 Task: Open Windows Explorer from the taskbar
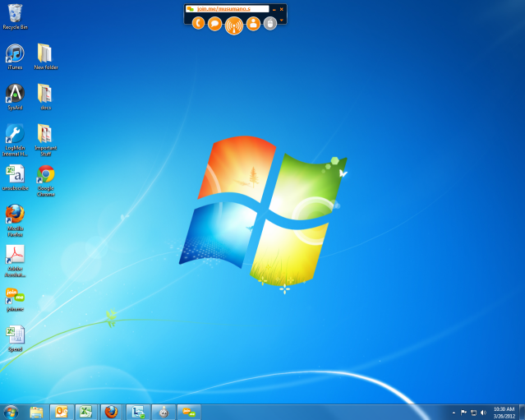36,413
